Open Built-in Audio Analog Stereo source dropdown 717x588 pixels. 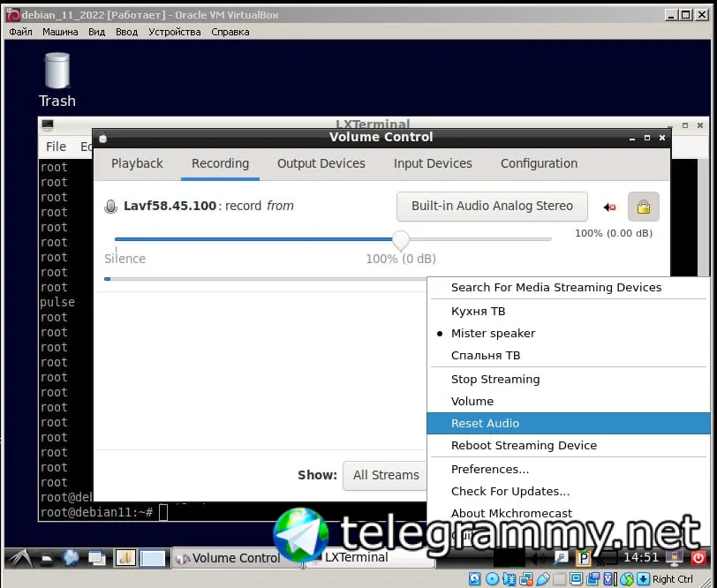tap(492, 207)
